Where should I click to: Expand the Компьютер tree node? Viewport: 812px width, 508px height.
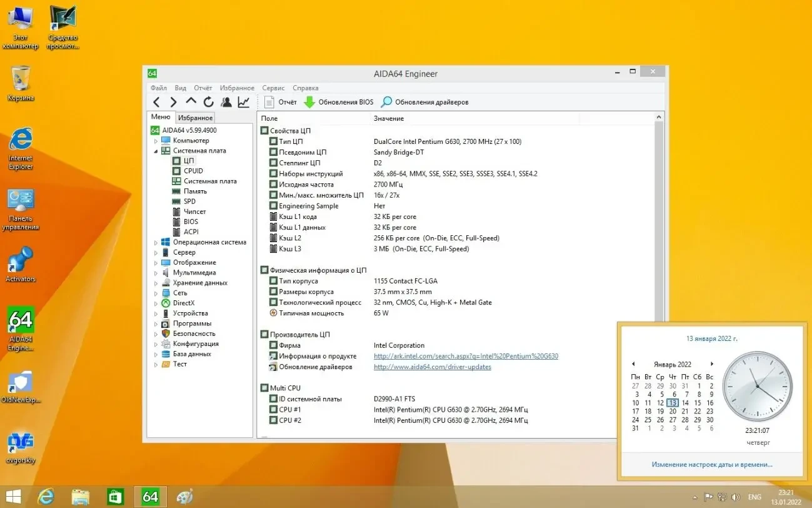tap(155, 140)
